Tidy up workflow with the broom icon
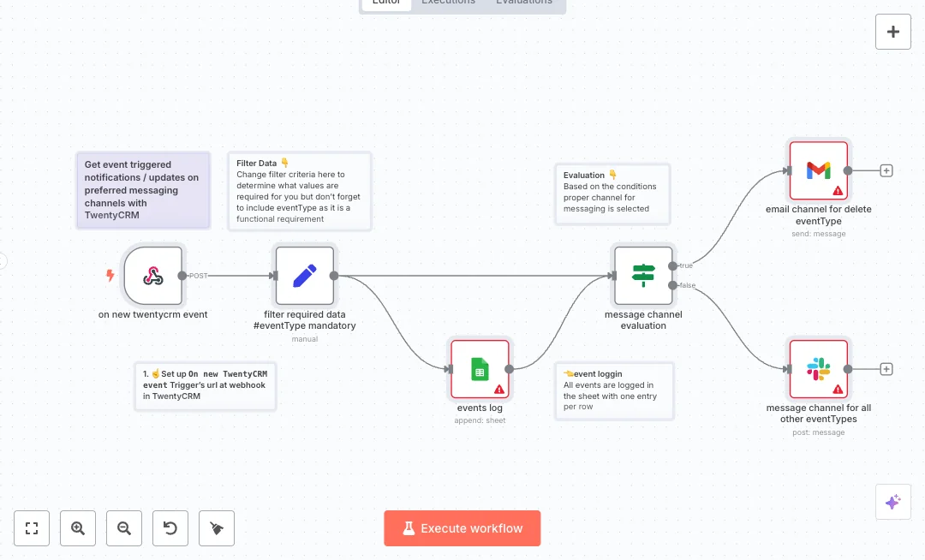 [x=217, y=528]
